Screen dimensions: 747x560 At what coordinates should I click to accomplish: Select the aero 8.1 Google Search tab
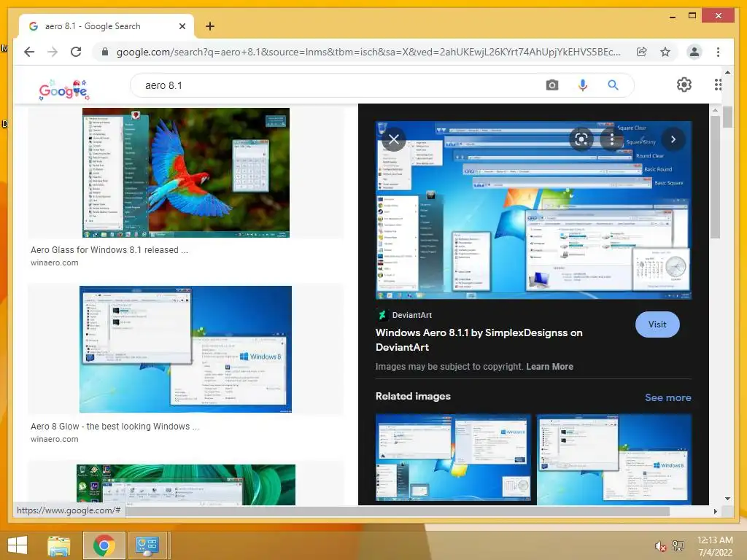point(107,26)
